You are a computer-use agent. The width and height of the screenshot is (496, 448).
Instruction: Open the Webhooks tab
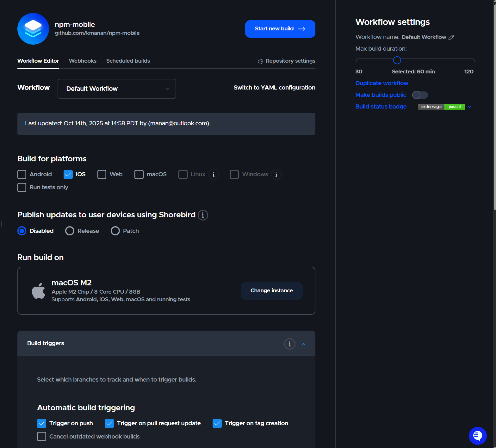83,61
